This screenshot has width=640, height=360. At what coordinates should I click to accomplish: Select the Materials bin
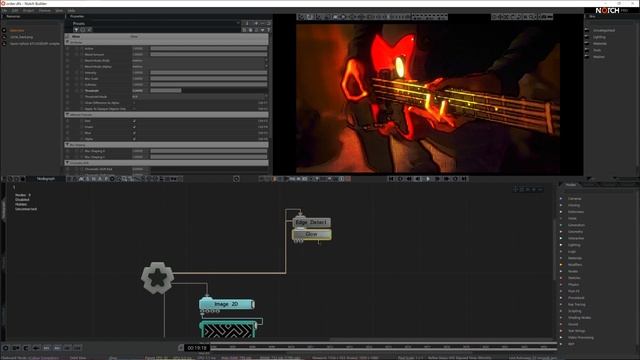pyautogui.click(x=600, y=44)
